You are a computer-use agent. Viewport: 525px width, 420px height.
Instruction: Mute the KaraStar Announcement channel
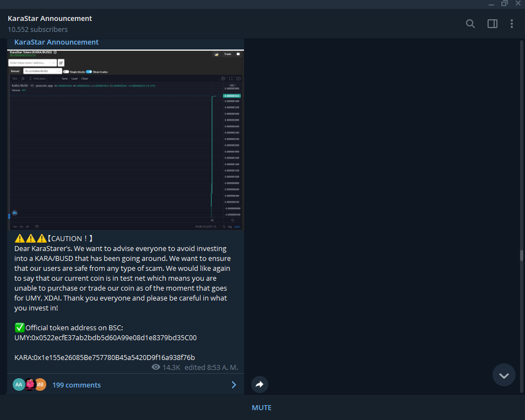[262, 408]
